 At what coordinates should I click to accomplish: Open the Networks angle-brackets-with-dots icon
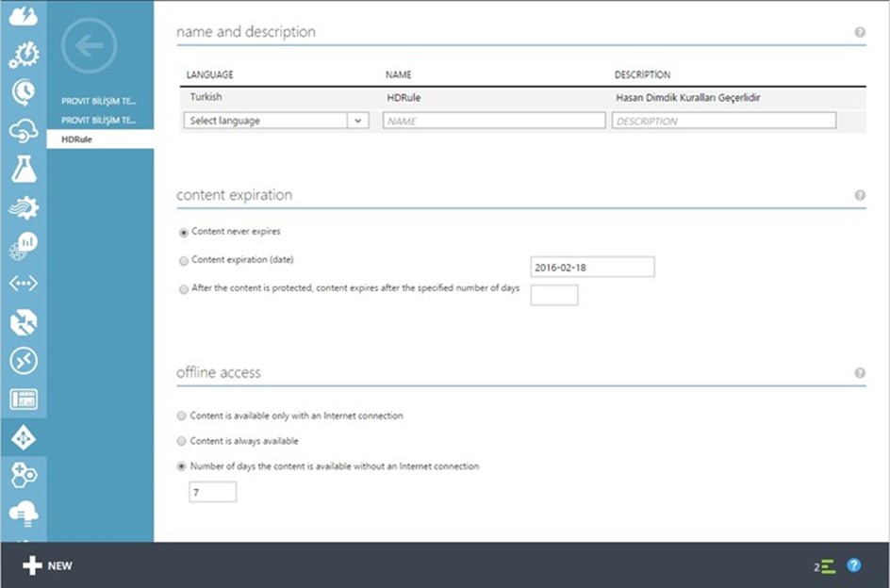[24, 284]
